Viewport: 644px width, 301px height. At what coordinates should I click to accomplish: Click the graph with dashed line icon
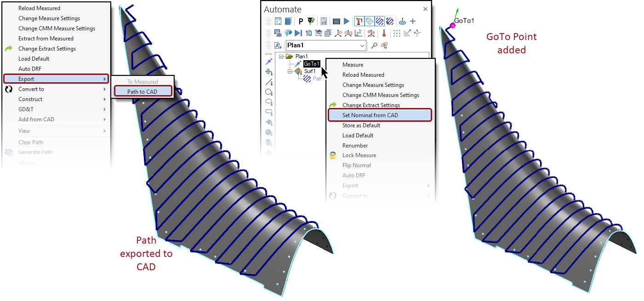point(359,33)
